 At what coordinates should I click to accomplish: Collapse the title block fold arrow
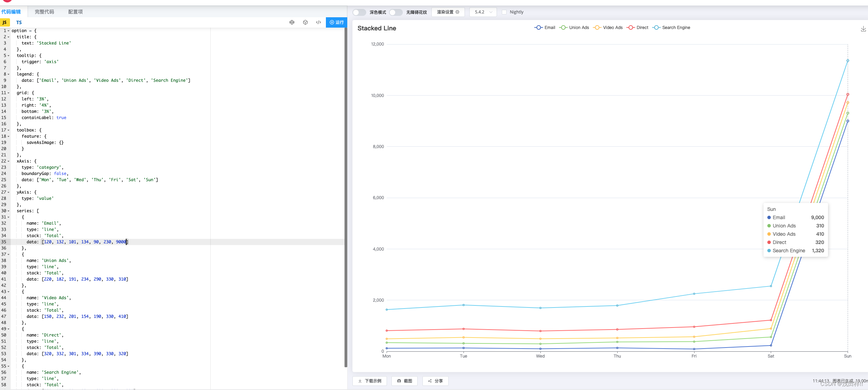coord(9,37)
